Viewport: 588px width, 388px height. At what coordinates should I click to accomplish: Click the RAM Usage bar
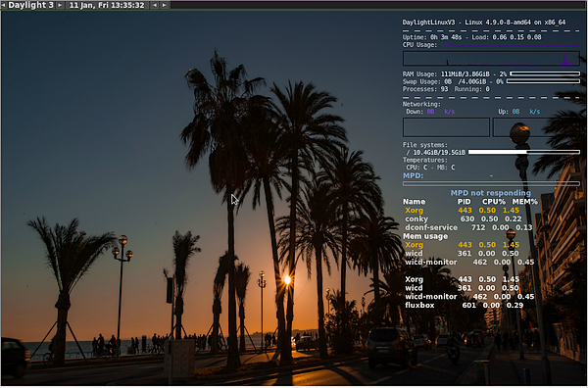(x=545, y=73)
